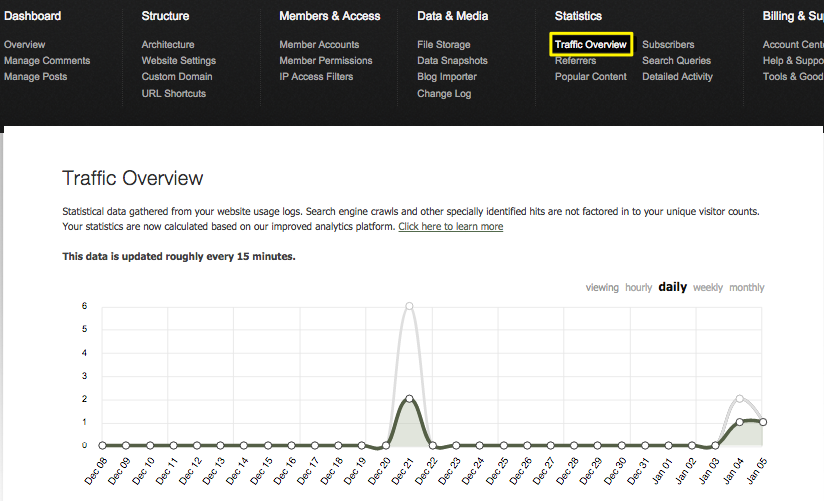Go to Referrers under Statistics
824x501 pixels.
[575, 61]
